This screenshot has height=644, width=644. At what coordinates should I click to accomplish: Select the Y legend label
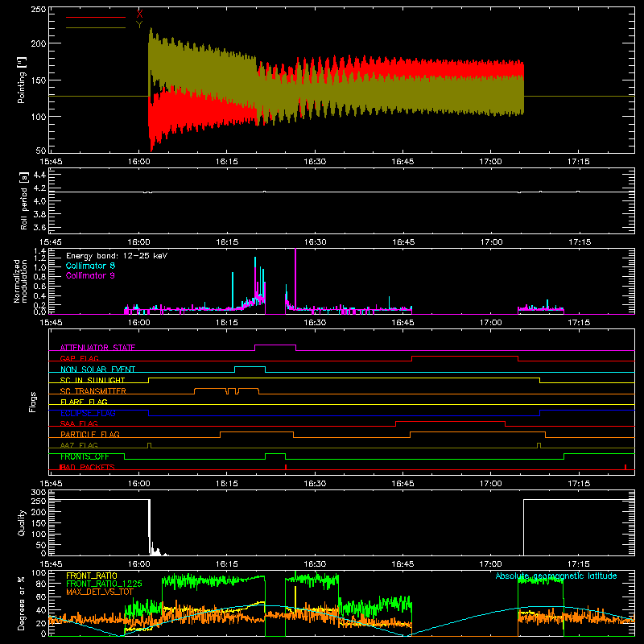pyautogui.click(x=139, y=25)
